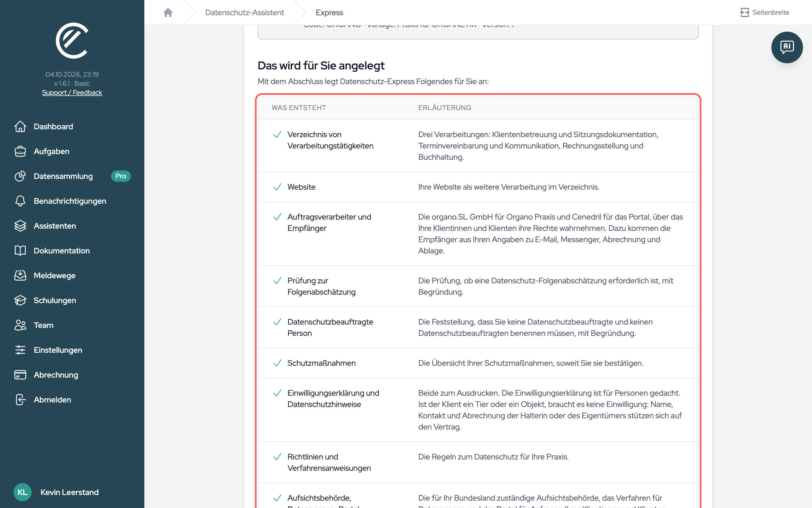Viewport: 812px width, 508px height.
Task: Click the Pro badge next to Datensammlung
Action: click(x=120, y=176)
